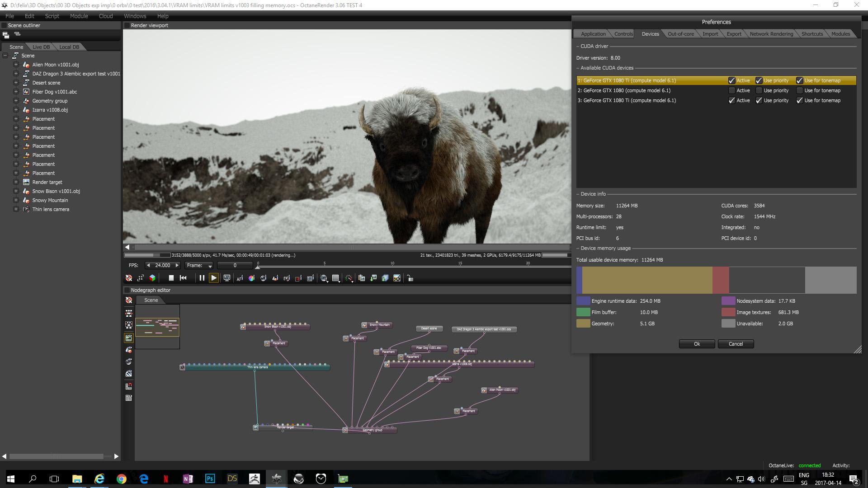The width and height of the screenshot is (868, 488).
Task: Click the Geometry color swatch in memory legend
Action: click(583, 324)
